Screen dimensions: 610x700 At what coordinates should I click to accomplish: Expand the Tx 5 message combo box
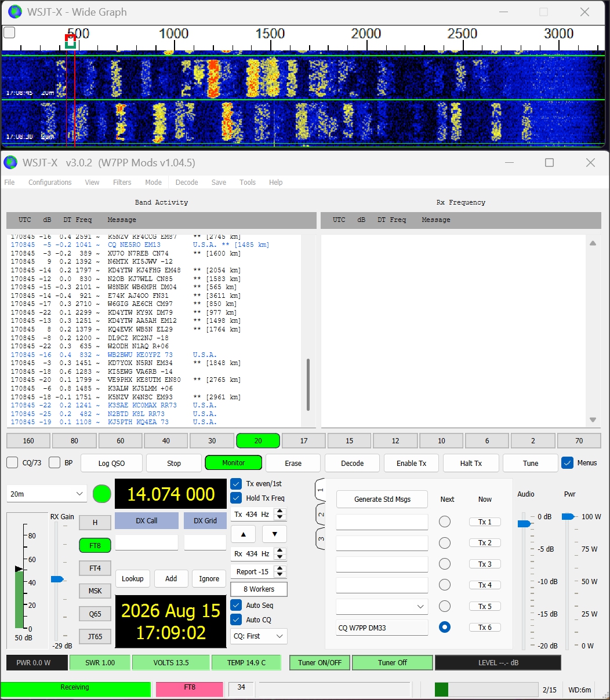coord(382,607)
